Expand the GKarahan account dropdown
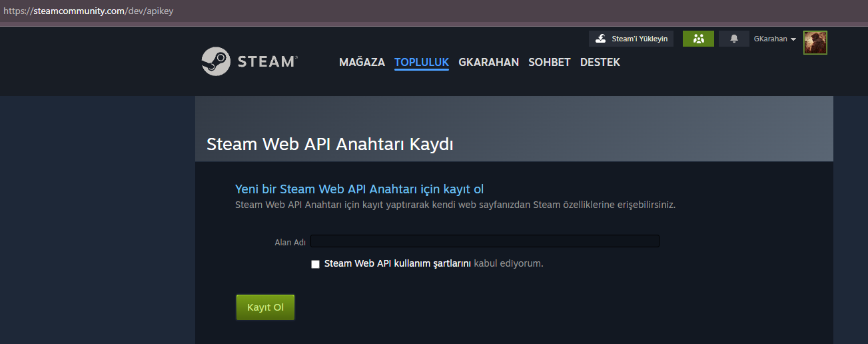The width and height of the screenshot is (868, 344). pyautogui.click(x=775, y=39)
